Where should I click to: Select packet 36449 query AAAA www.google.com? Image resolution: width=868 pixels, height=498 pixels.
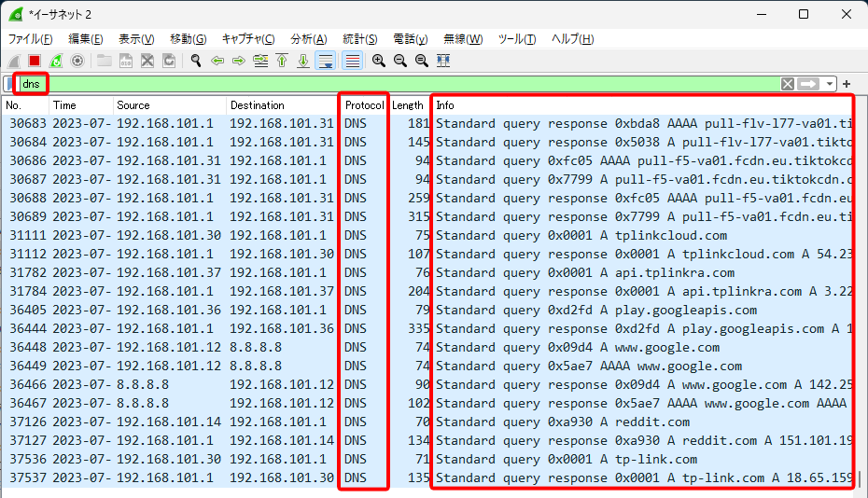[x=429, y=366]
